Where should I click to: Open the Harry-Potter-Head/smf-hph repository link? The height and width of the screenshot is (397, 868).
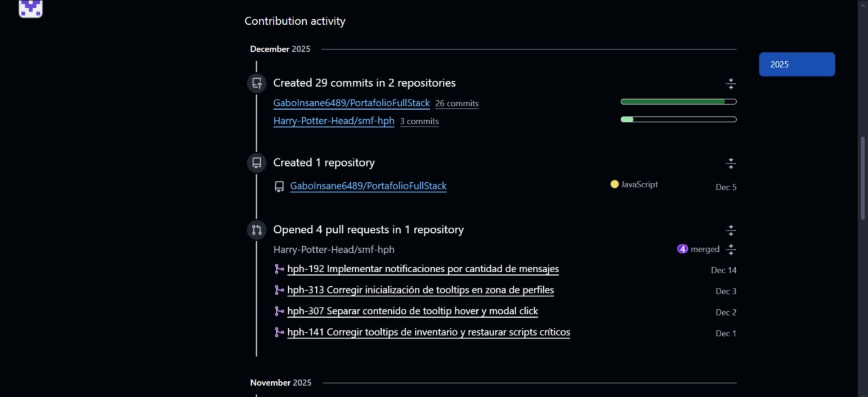(333, 121)
